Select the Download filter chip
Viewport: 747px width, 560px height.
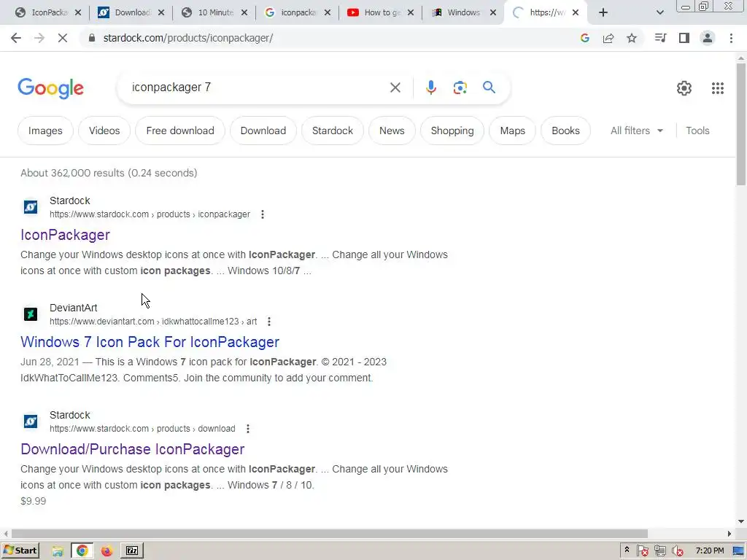click(x=263, y=131)
